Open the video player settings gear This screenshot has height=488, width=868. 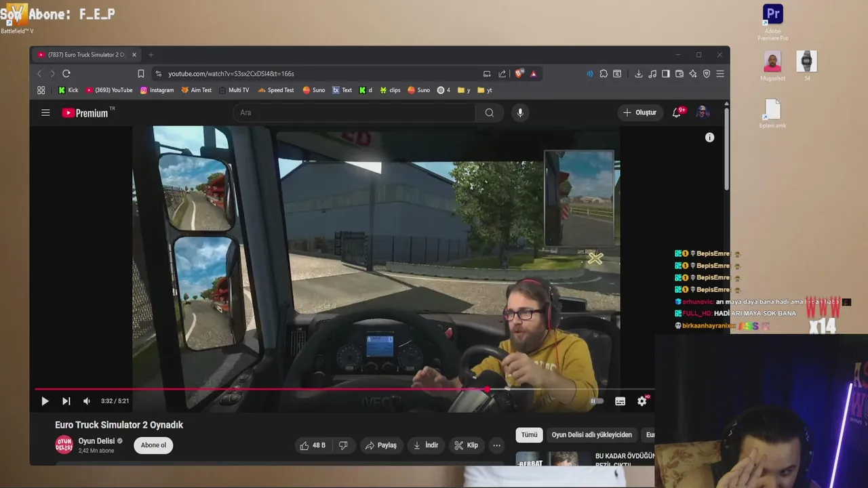coord(642,401)
